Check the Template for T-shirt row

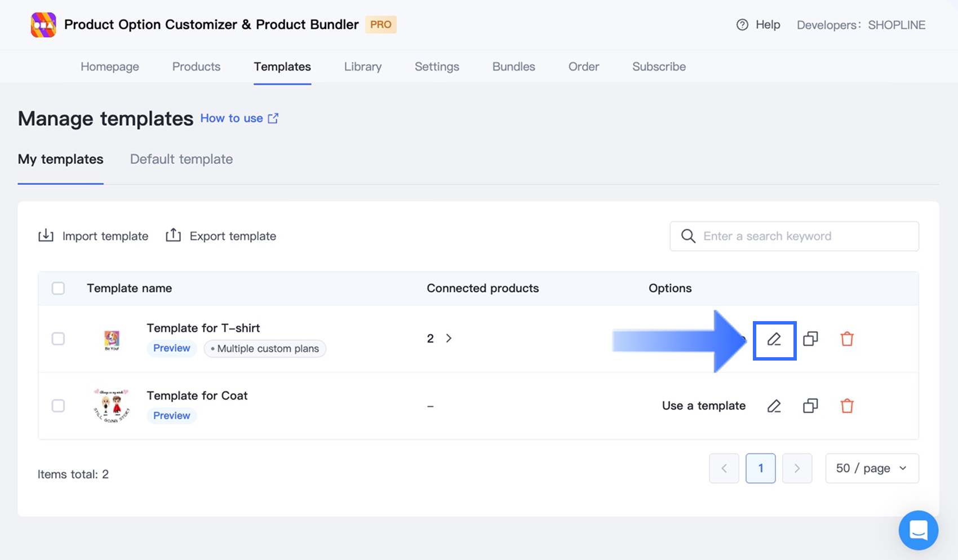pyautogui.click(x=58, y=339)
